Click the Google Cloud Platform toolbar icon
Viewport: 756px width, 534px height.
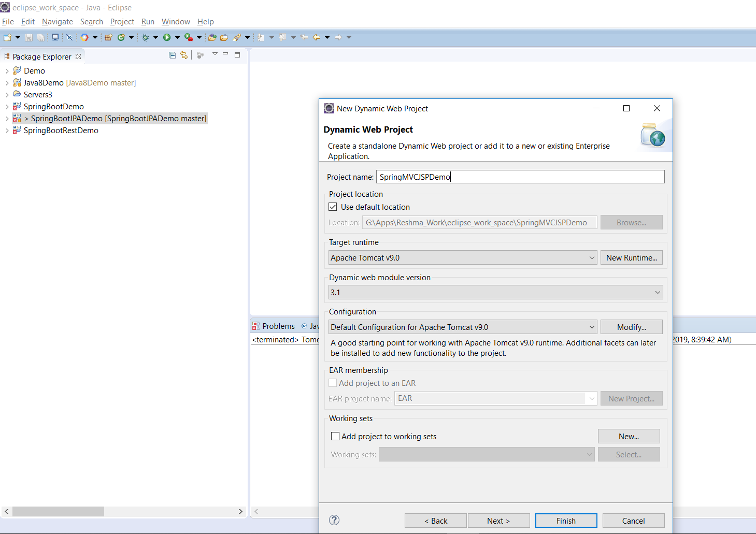[x=84, y=37]
